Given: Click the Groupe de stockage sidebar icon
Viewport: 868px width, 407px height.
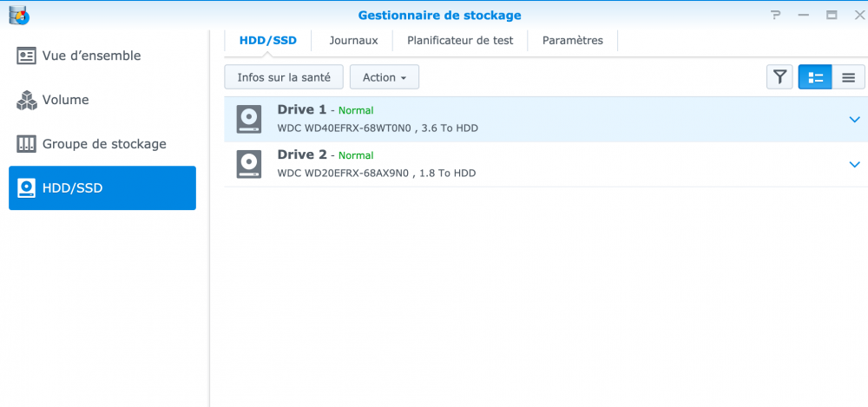Looking at the screenshot, I should (x=27, y=144).
